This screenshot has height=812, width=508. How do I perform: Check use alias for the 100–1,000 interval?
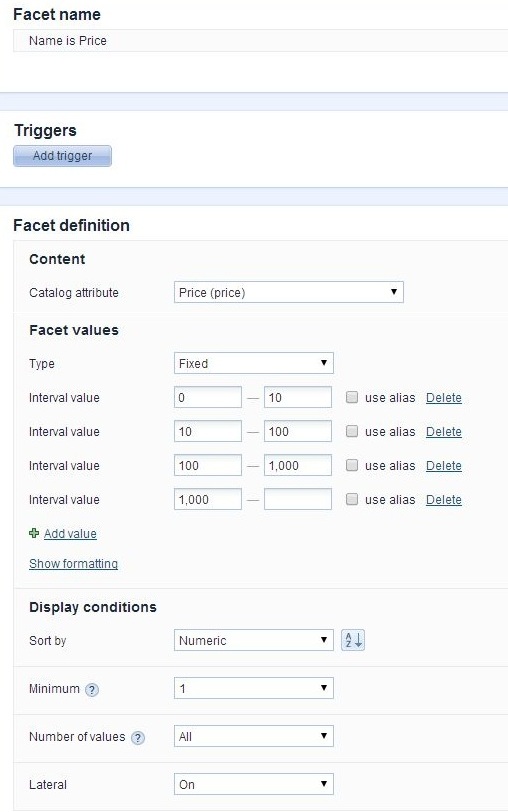[352, 466]
